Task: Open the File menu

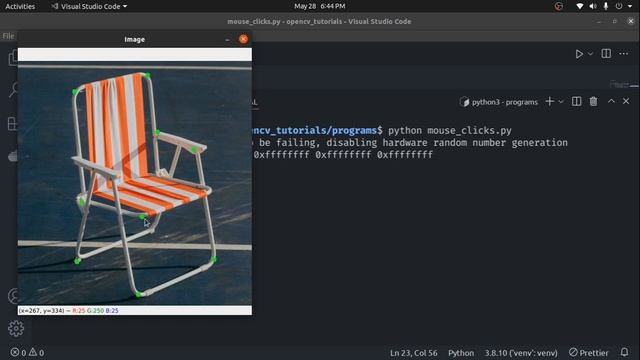Action: coord(8,36)
